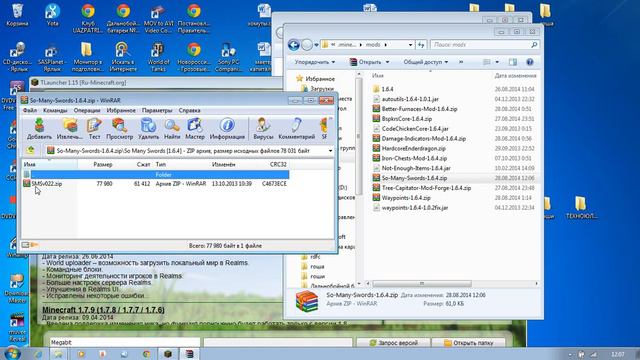This screenshot has height=360, width=640.
Task: Click the Удалить (Delete) toolbar icon
Action: [x=148, y=129]
